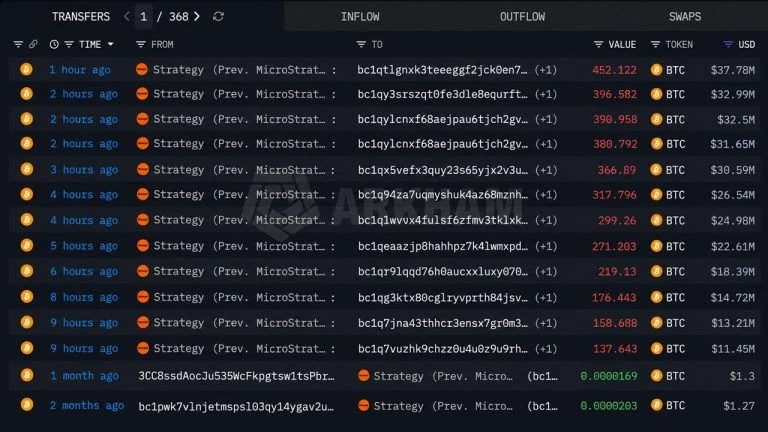Open the TO column filter

361,45
